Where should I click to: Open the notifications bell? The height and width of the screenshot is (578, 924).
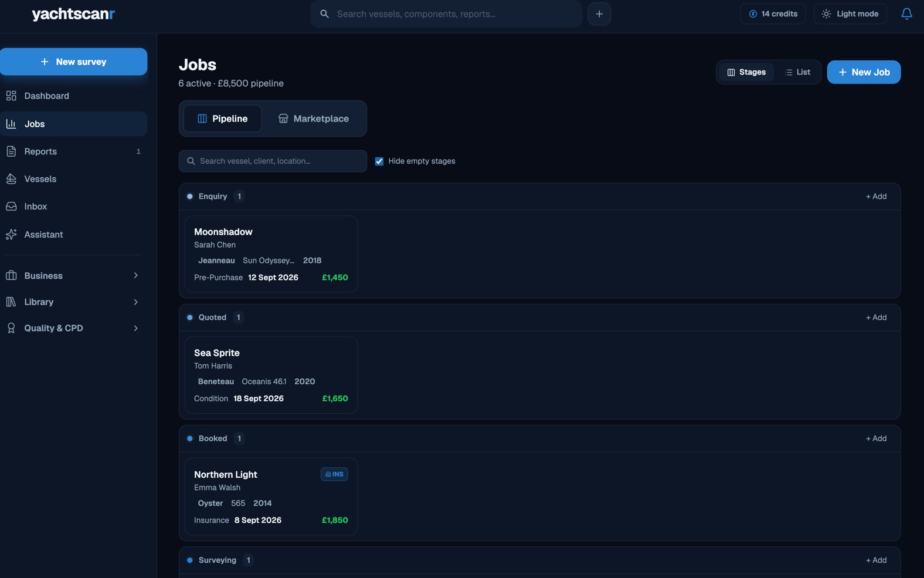click(906, 13)
